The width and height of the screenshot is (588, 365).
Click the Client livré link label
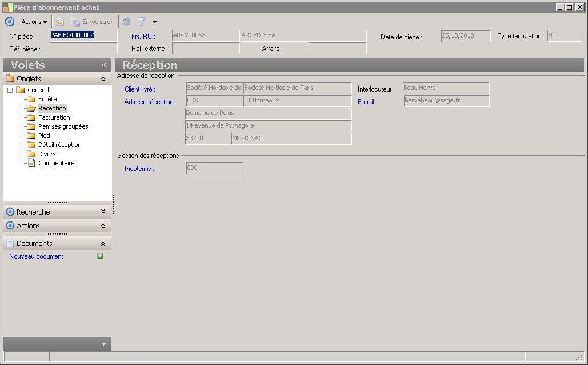pyautogui.click(x=140, y=89)
